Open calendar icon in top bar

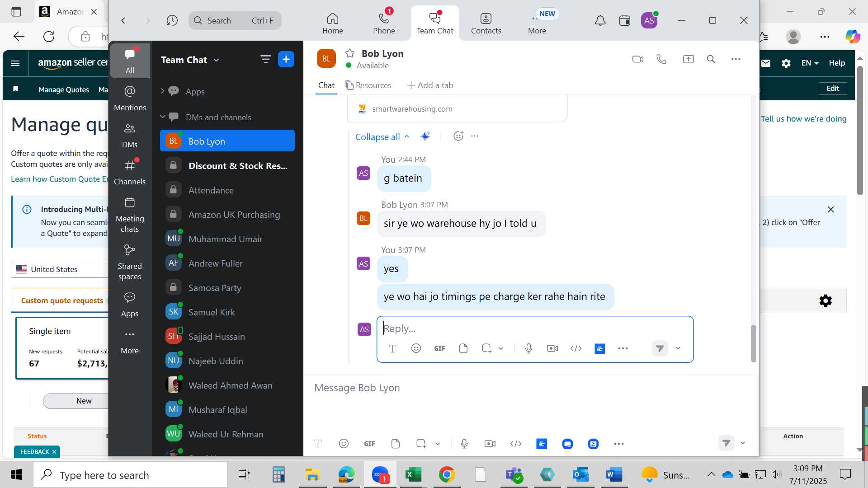[625, 20]
